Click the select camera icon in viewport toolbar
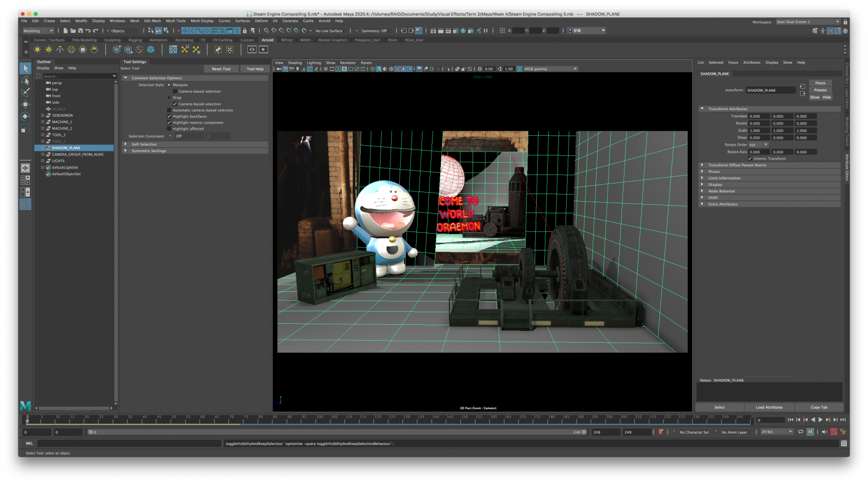The image size is (868, 483). pyautogui.click(x=279, y=69)
